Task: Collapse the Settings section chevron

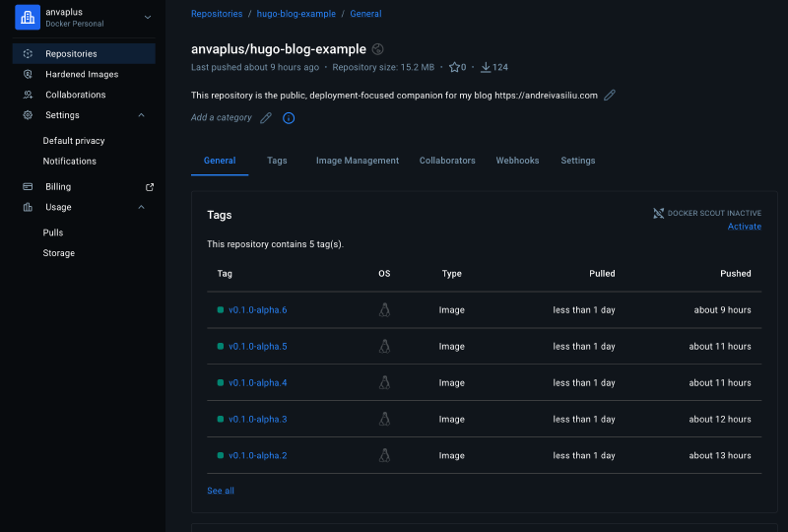Action: [141, 115]
